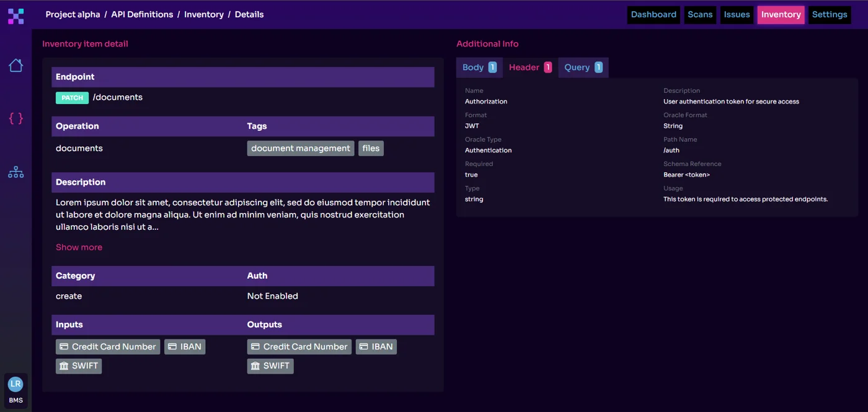Click the Inventory breadcrumb entry

204,14
